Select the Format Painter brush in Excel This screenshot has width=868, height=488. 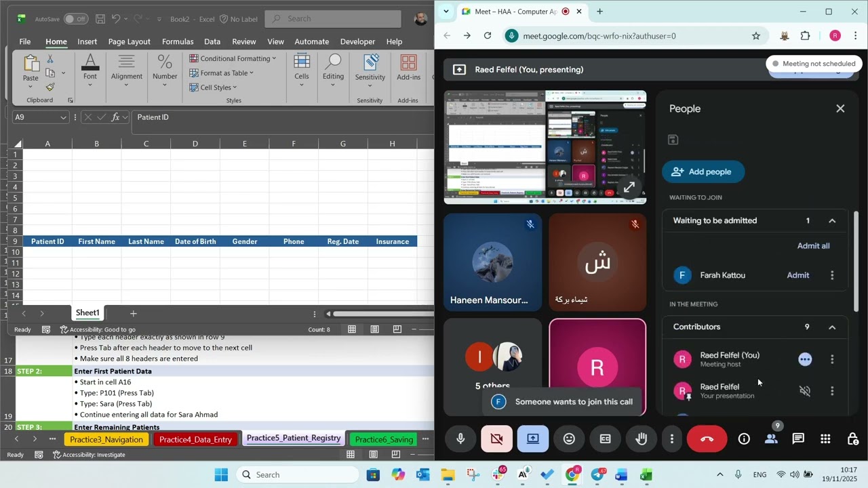tap(50, 87)
